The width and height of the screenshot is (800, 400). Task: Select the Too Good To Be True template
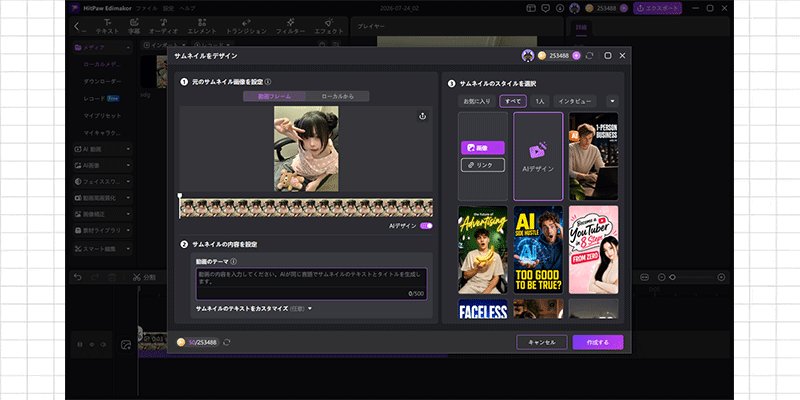pyautogui.click(x=538, y=249)
